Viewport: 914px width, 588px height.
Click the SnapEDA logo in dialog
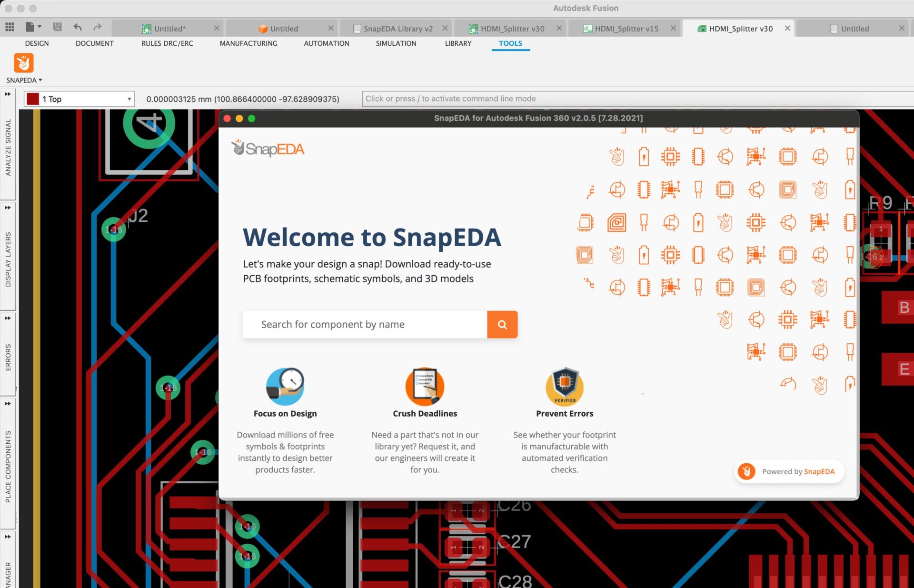(268, 149)
